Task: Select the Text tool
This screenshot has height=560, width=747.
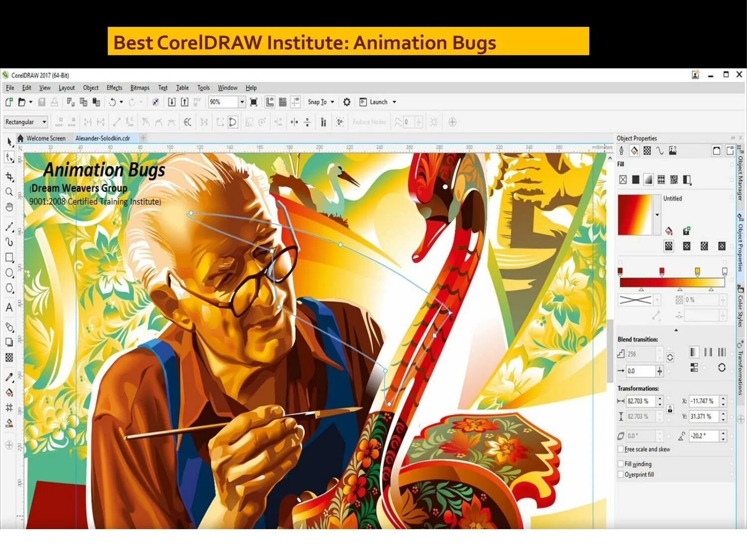Action: 9,308
